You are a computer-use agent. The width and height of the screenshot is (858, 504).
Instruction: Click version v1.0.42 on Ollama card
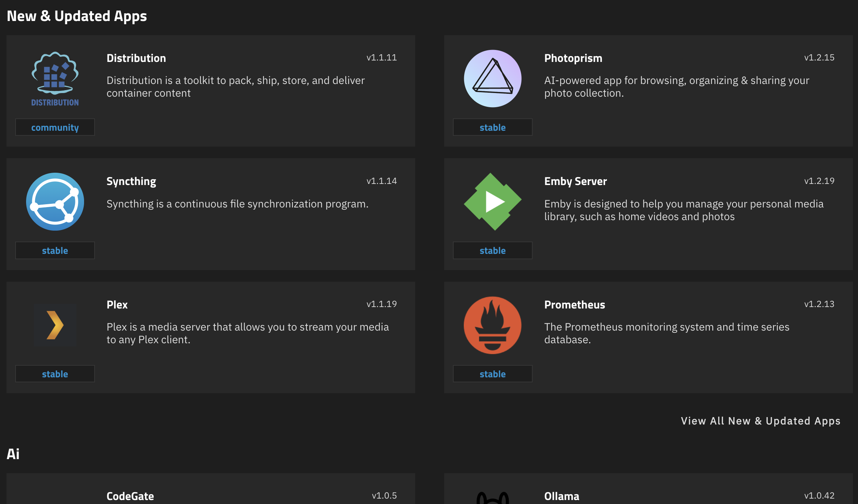(x=819, y=496)
